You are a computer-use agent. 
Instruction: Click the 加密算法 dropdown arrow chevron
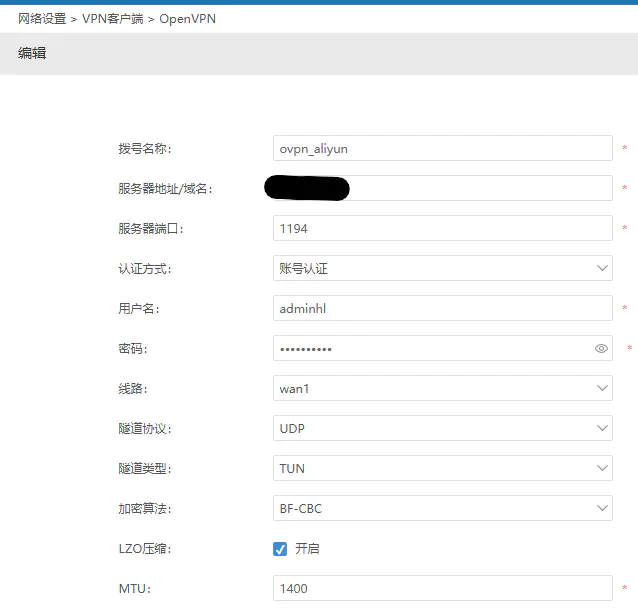coord(601,508)
